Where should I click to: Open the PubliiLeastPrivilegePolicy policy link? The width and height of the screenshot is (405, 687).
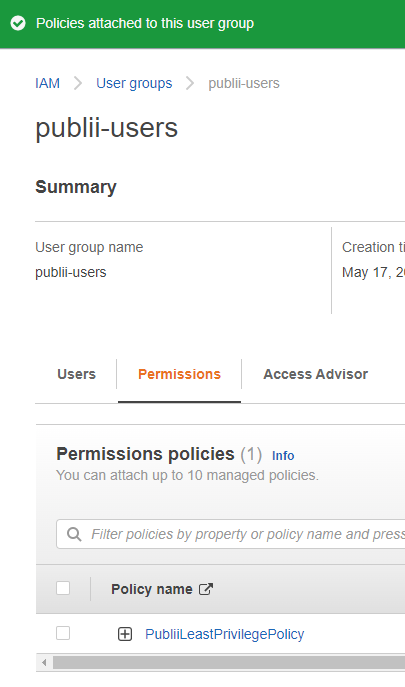224,634
